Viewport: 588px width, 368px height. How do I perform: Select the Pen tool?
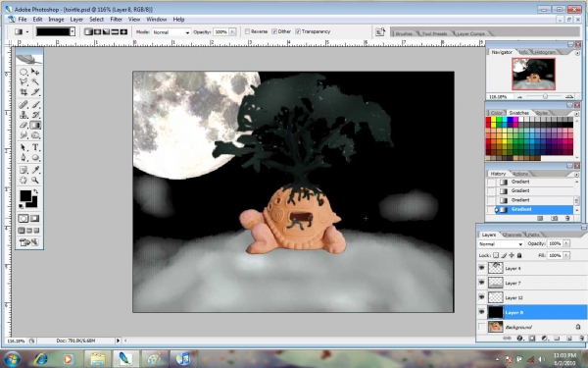click(x=24, y=157)
